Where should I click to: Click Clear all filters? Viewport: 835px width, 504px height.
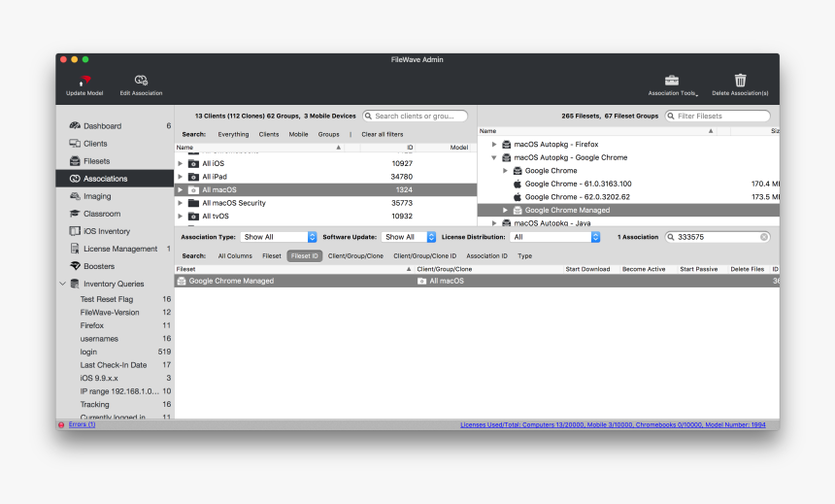(x=383, y=134)
